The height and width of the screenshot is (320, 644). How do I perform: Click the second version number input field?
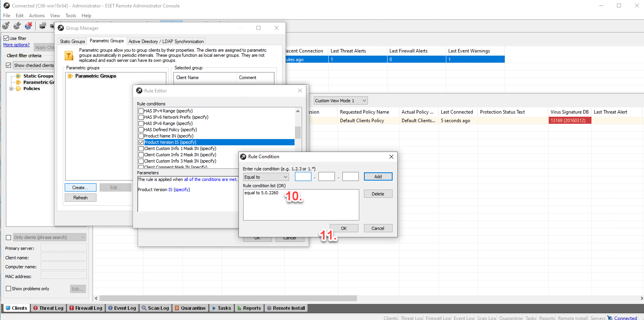click(327, 177)
